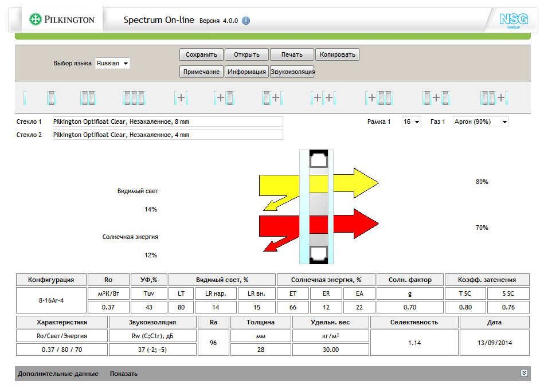Click the Дополнительные данные label

tap(58, 374)
